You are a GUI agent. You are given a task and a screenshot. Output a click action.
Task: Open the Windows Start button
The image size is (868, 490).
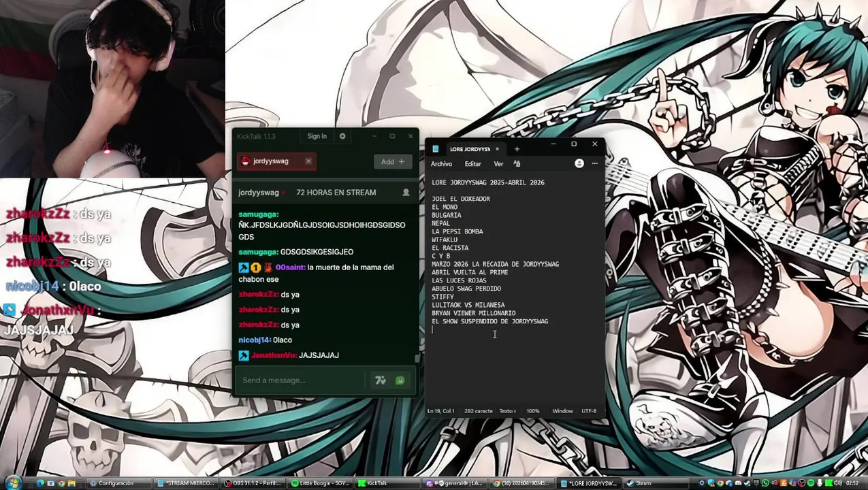point(12,483)
